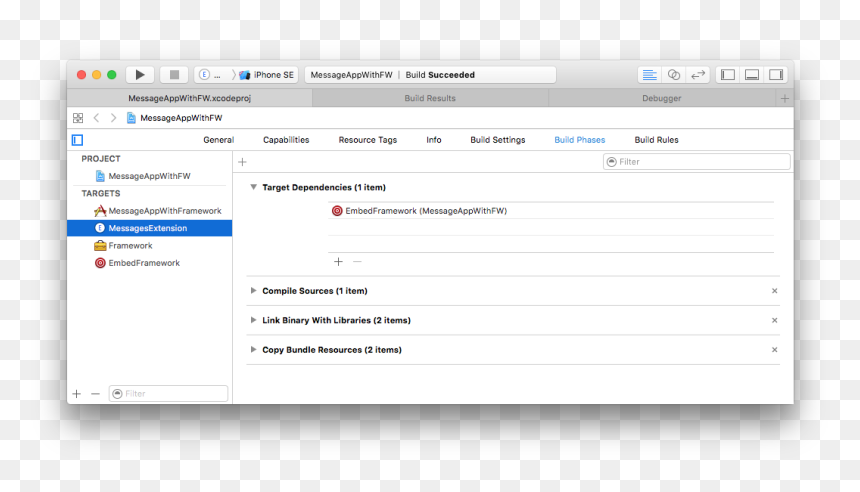The width and height of the screenshot is (860, 492).
Task: Show the Version editor
Action: click(698, 75)
